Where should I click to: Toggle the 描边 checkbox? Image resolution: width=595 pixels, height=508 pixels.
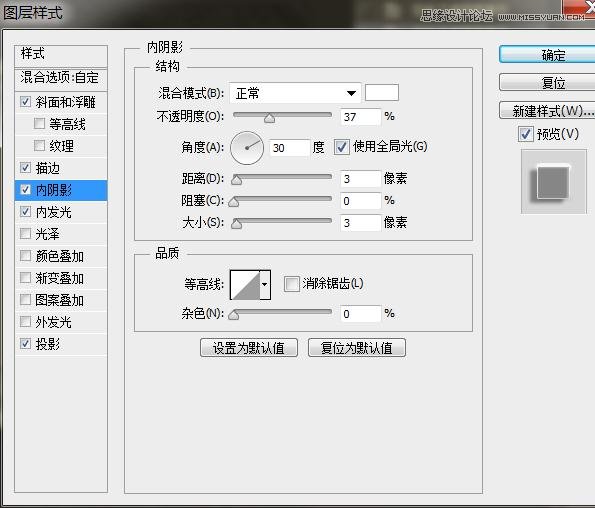[25, 167]
